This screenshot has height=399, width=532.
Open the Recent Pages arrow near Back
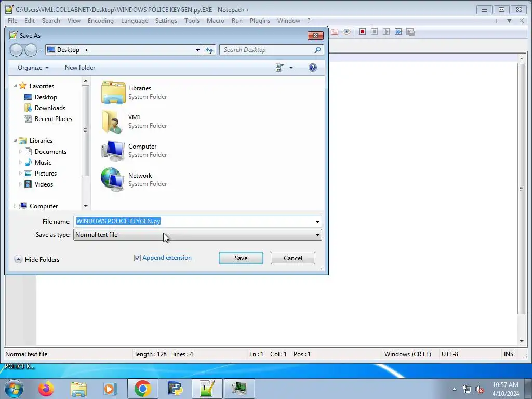(x=41, y=50)
